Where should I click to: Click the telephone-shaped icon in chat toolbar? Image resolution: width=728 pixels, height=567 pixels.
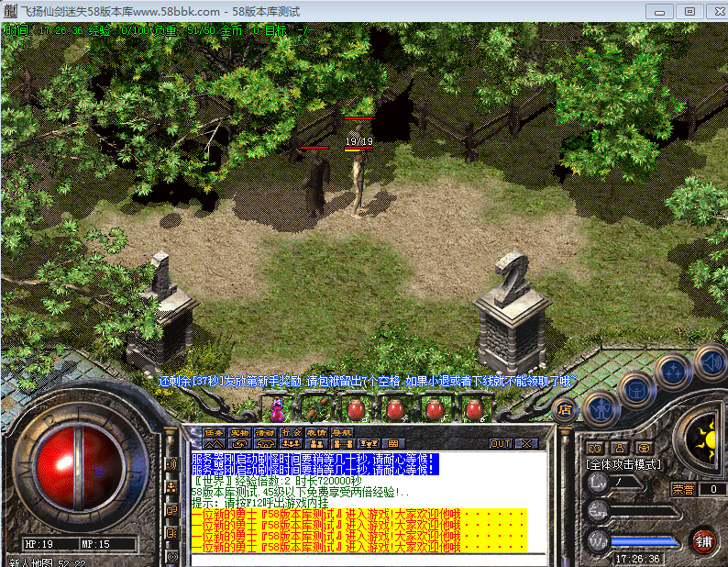(265, 444)
